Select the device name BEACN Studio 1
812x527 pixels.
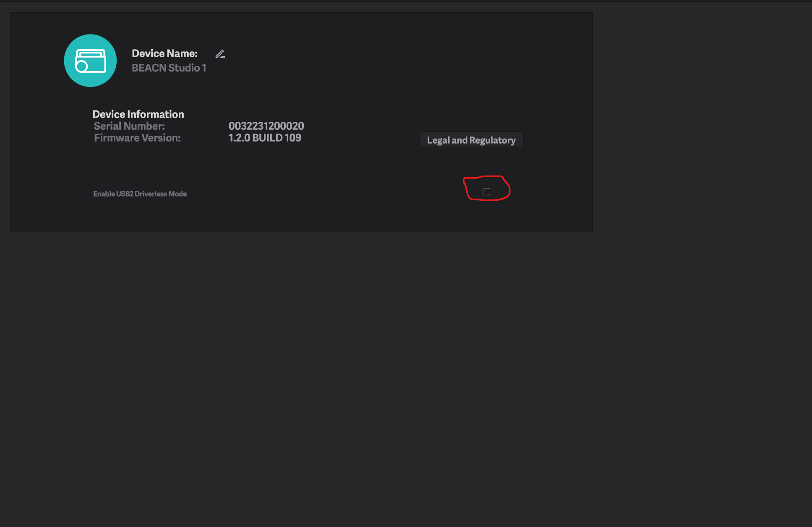(x=169, y=68)
